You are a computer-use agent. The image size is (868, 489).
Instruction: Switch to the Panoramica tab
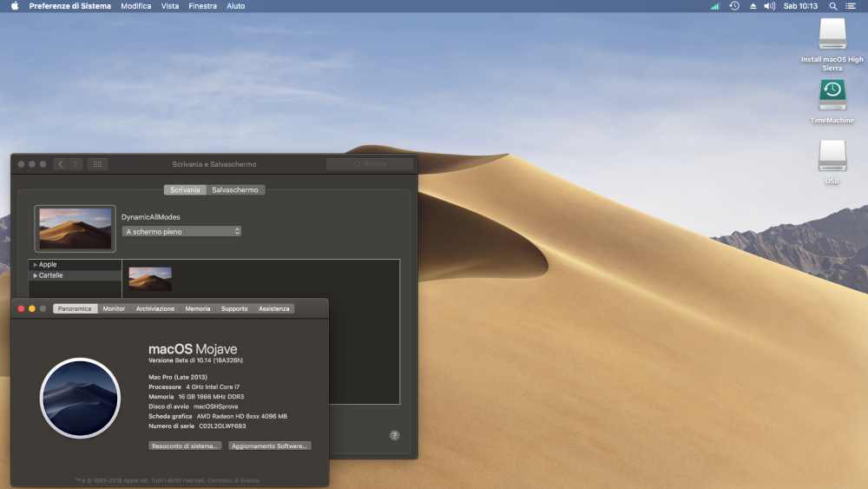tap(75, 308)
